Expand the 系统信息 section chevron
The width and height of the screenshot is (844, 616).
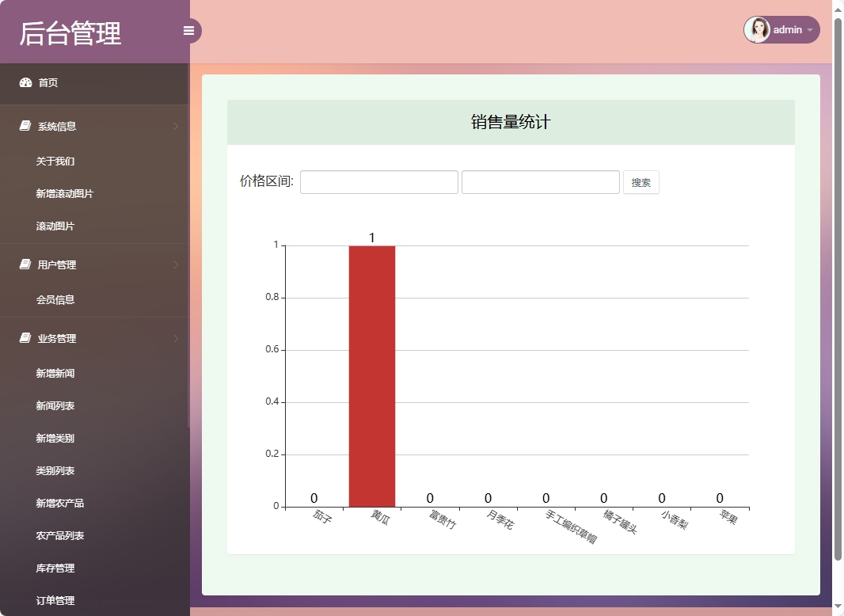[176, 126]
